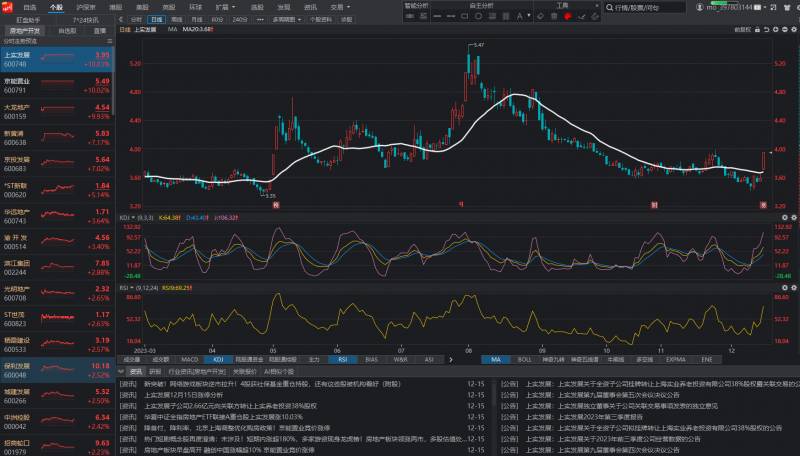
Task: Click the 前复权 adjustment button
Action: click(x=742, y=30)
